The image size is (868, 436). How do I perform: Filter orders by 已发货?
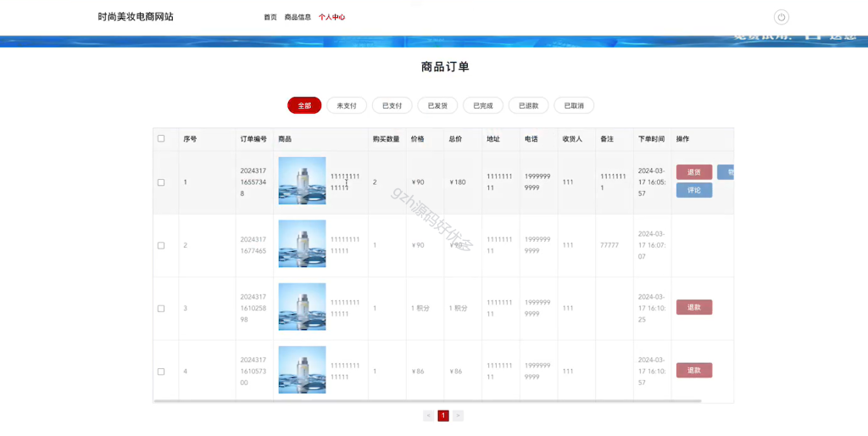[437, 105]
